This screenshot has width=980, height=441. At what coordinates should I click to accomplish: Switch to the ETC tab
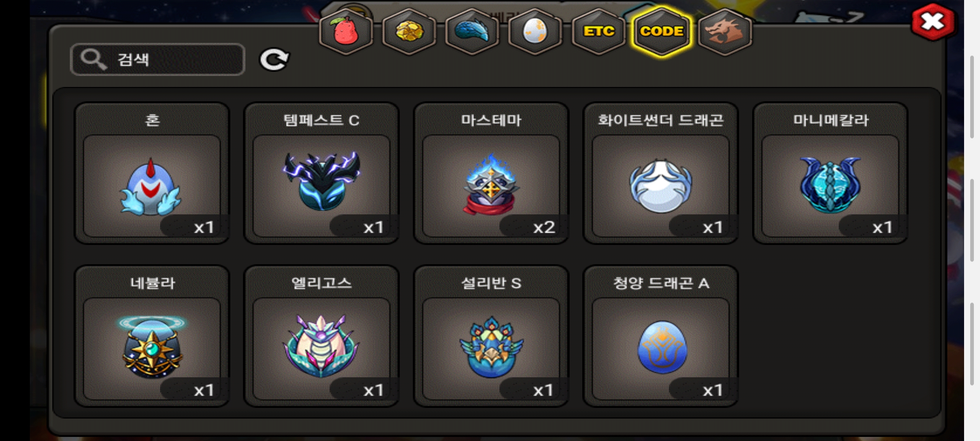tap(599, 31)
